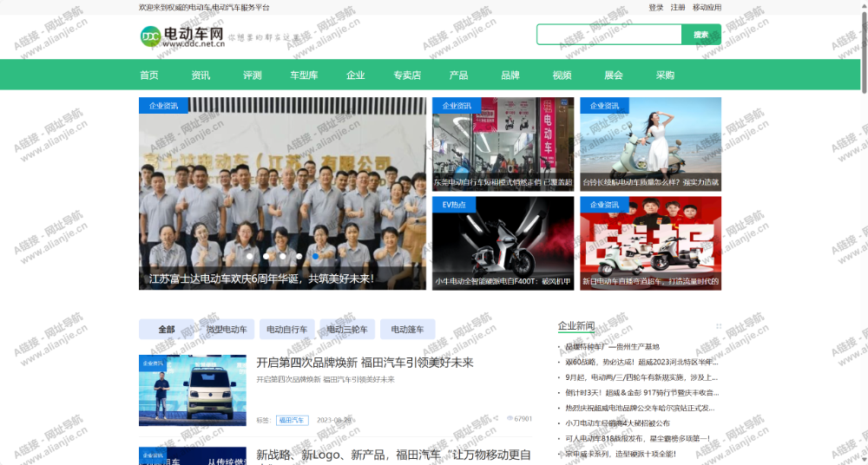The height and width of the screenshot is (465, 868).
Task: Open the 江苏富士达电动车欢庆6周年 banner slide
Action: click(282, 193)
